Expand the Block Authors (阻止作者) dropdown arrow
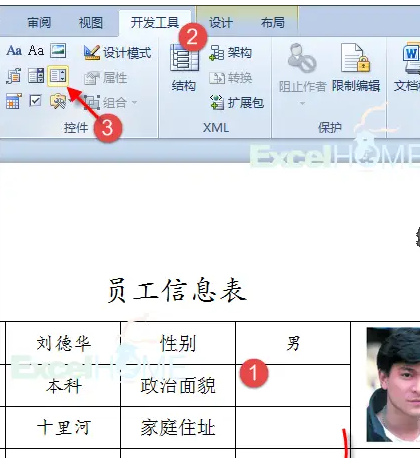Screen dimensions: 420x458 302,103
